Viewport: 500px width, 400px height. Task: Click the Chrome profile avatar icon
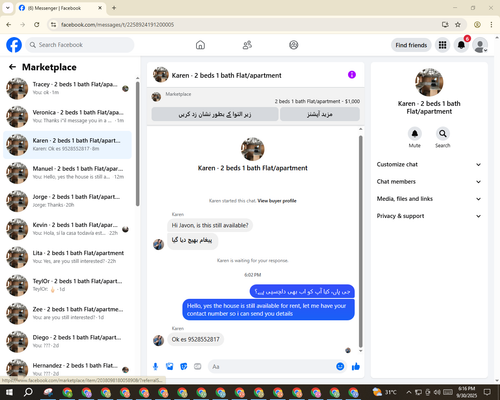pyautogui.click(x=477, y=25)
